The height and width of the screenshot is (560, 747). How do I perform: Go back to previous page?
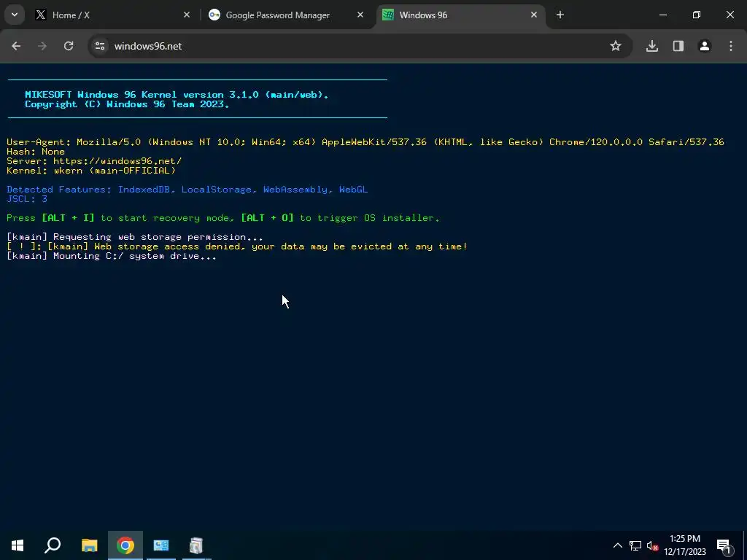click(x=16, y=46)
